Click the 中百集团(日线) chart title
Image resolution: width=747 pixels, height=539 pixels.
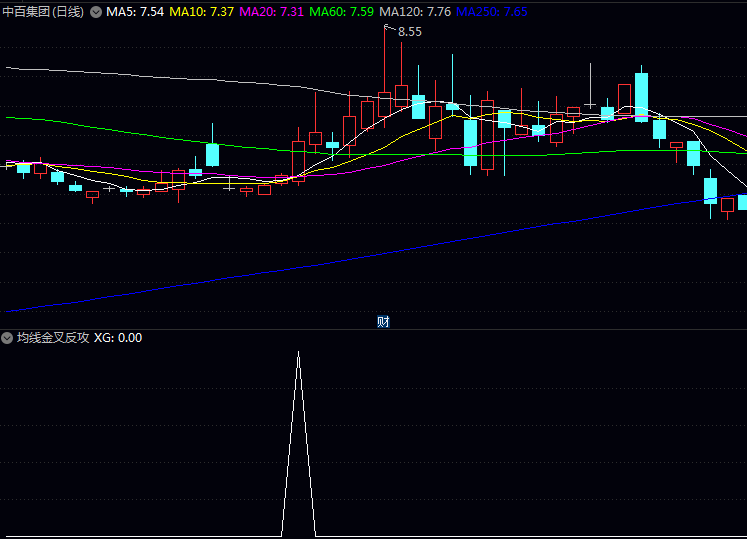[x=44, y=12]
